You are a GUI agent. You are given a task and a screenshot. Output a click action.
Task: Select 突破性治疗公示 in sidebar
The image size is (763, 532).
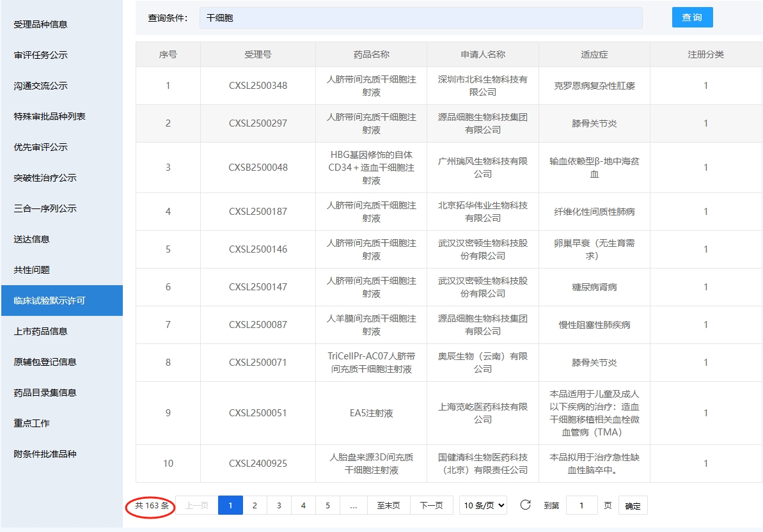[x=45, y=178]
